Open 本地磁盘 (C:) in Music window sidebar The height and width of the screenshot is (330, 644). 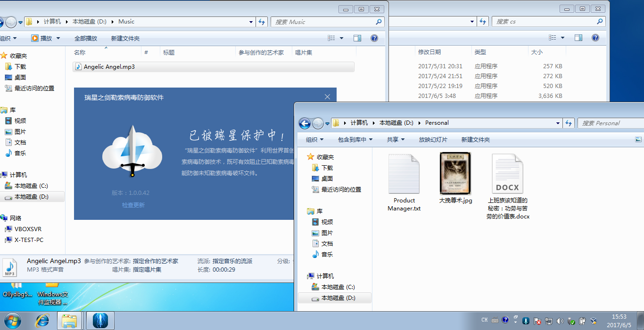pyautogui.click(x=31, y=186)
